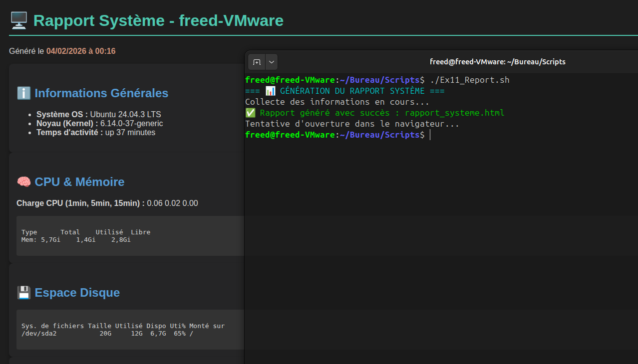Click the green checkmark icon in terminal output
This screenshot has width=638, height=364.
[x=250, y=113]
